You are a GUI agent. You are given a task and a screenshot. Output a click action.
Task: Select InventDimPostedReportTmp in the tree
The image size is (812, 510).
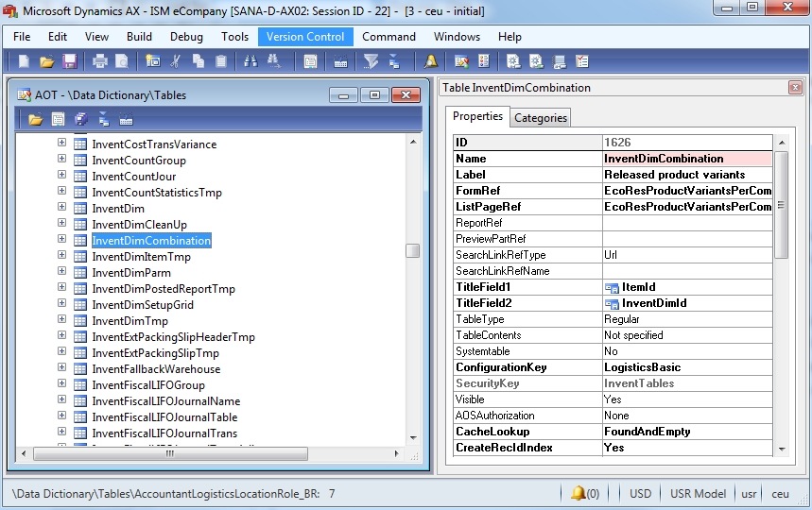164,289
